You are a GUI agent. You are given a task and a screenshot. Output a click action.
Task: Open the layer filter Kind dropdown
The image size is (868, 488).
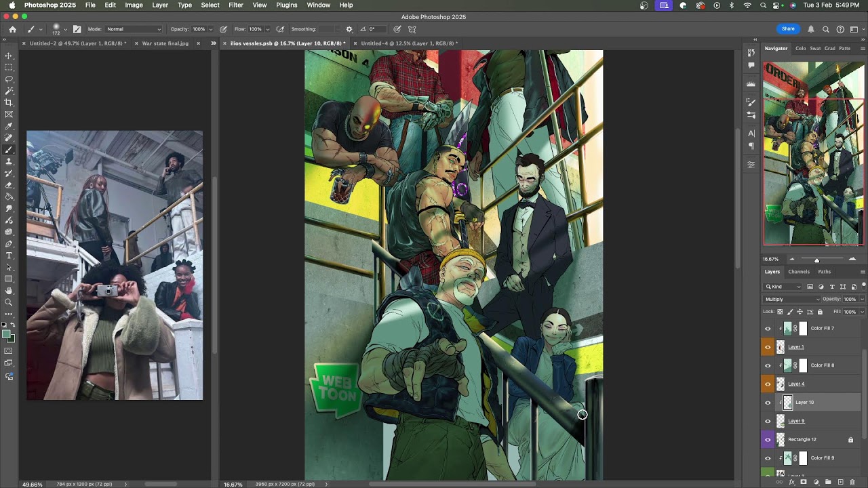tap(784, 287)
